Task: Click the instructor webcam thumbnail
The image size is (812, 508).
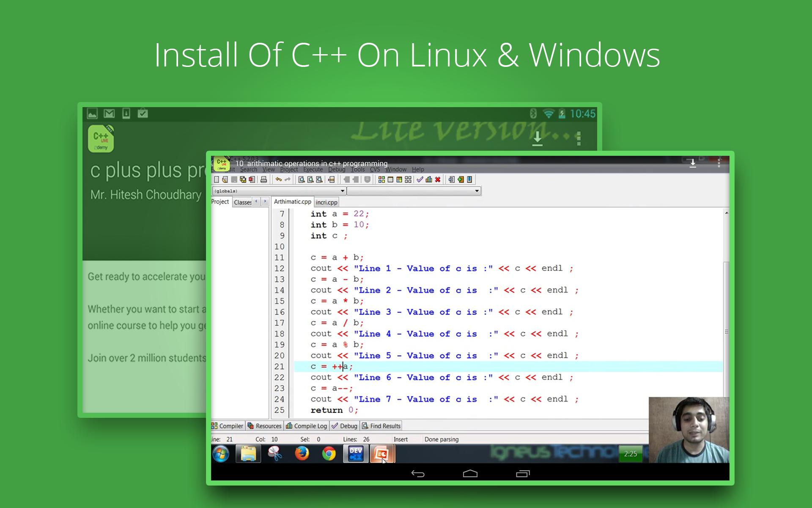Action: (689, 430)
